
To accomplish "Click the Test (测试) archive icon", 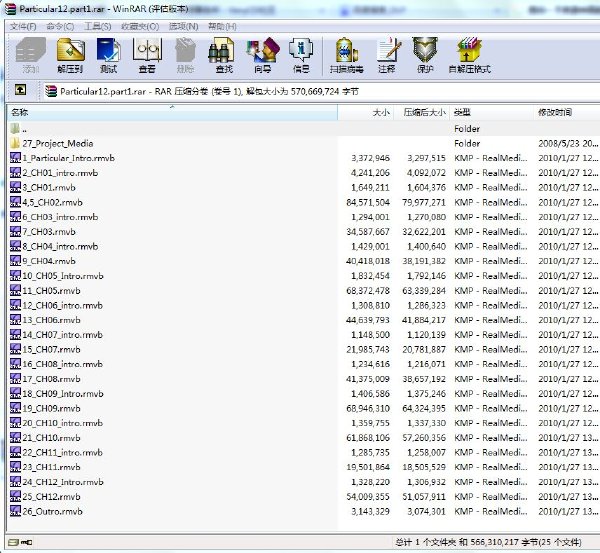I will coord(109,55).
